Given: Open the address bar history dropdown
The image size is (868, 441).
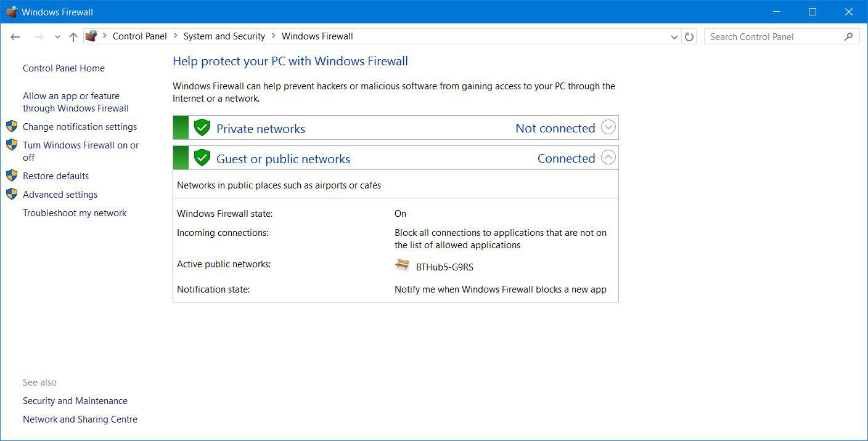Looking at the screenshot, I should (x=674, y=37).
